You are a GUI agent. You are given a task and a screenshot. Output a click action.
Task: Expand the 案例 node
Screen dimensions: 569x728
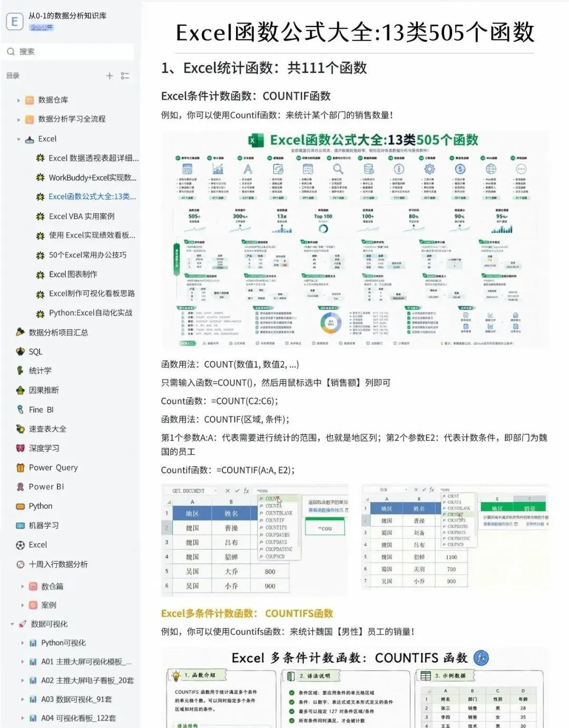[22, 605]
